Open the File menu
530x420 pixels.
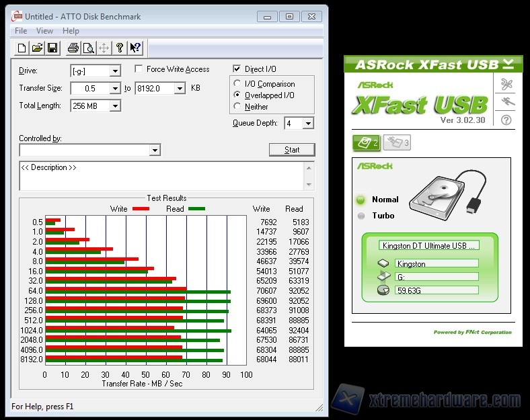(21, 31)
